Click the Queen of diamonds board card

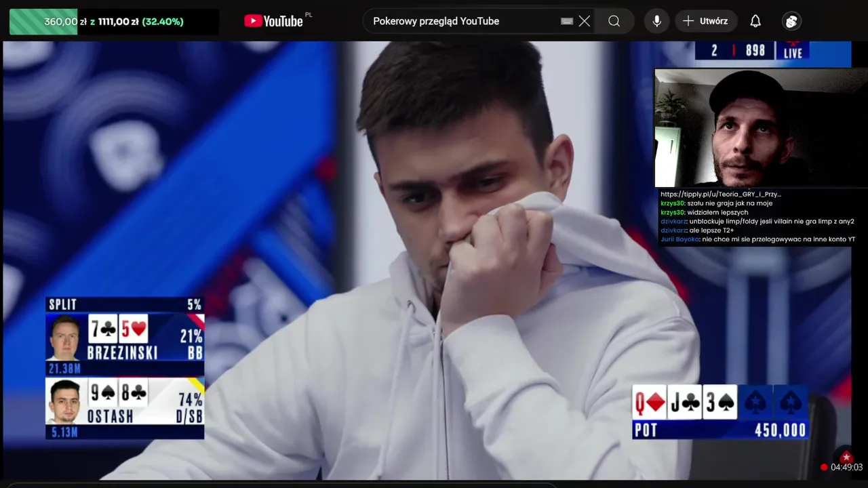(650, 403)
